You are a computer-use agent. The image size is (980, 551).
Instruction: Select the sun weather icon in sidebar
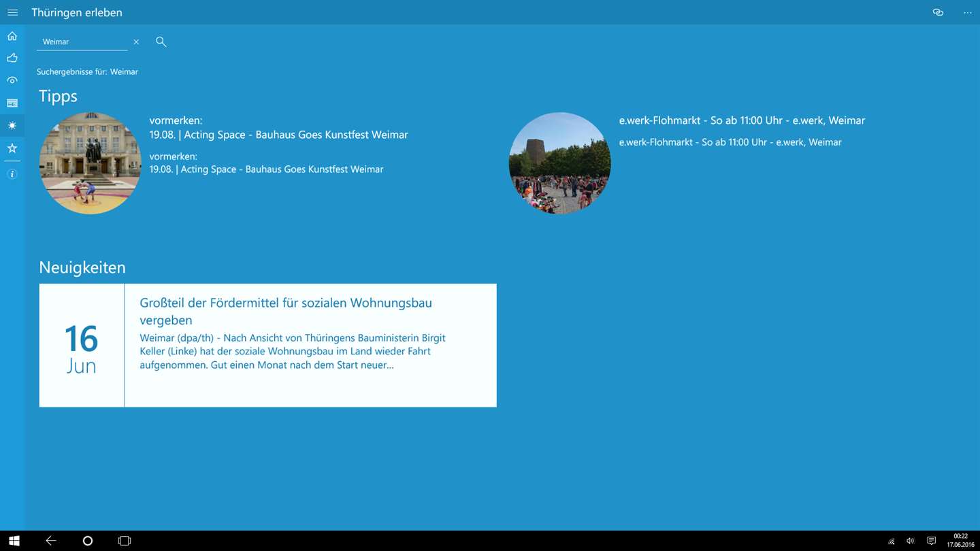pos(12,126)
